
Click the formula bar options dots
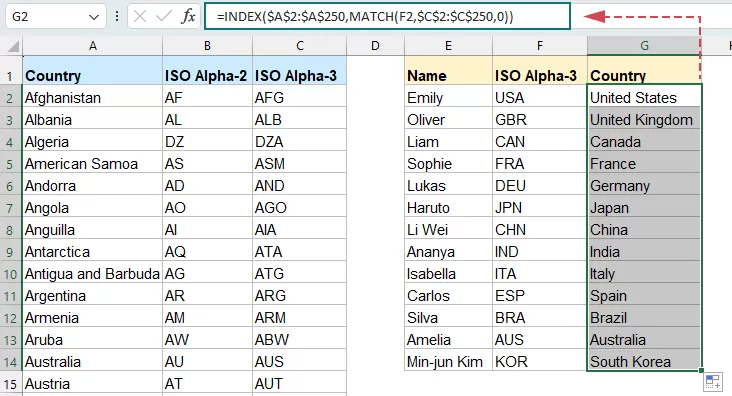(x=117, y=17)
